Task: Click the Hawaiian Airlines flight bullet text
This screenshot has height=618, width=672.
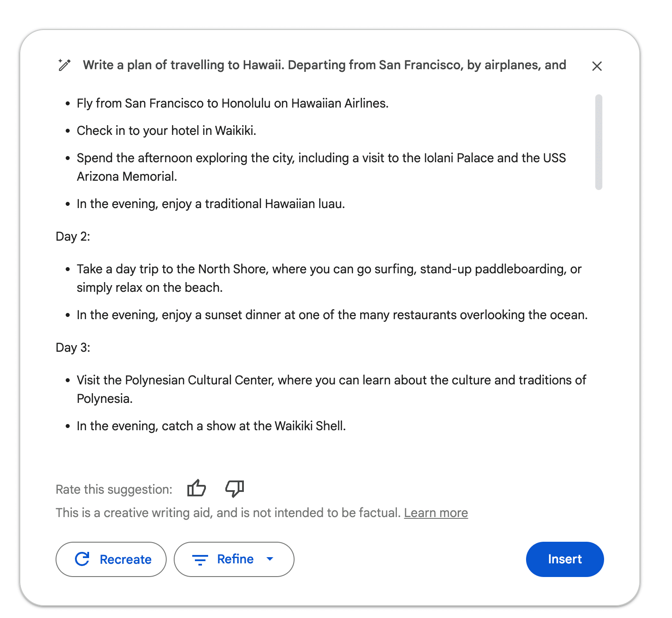Action: [232, 103]
